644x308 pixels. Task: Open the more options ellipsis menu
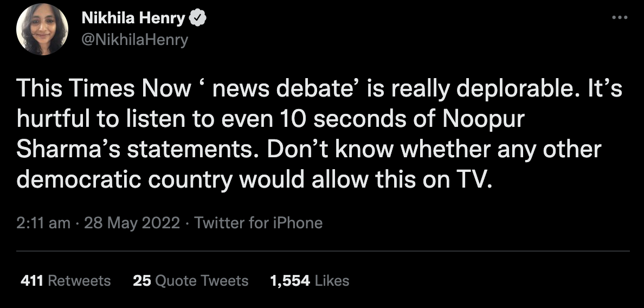coord(619,18)
